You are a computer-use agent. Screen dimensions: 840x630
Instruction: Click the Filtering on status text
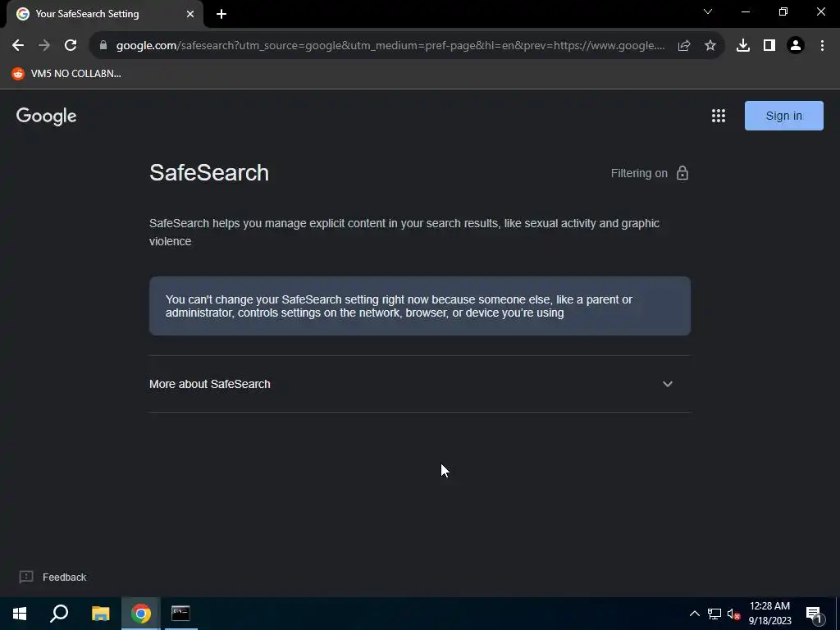(639, 173)
